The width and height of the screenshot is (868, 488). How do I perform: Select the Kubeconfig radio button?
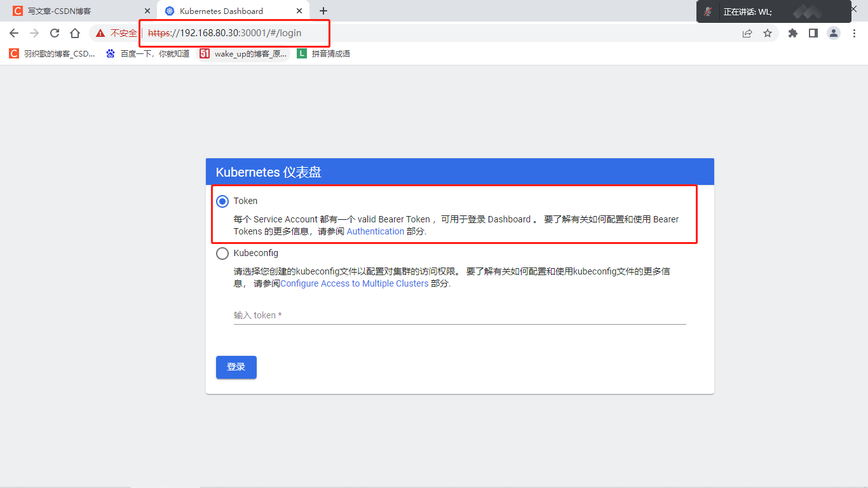(222, 254)
